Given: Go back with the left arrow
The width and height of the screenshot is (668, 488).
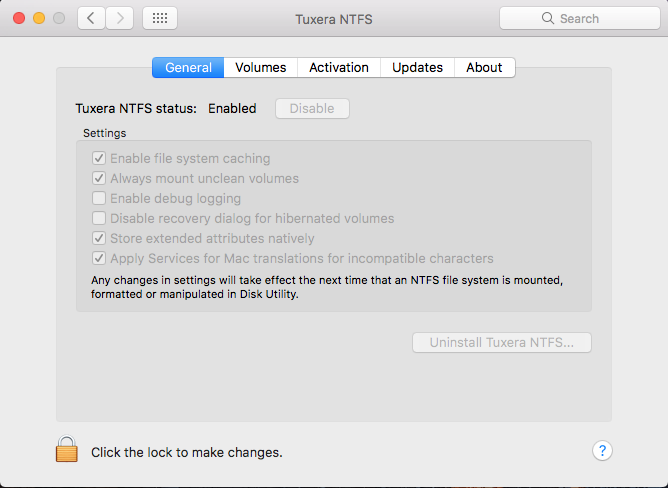Looking at the screenshot, I should pos(91,18).
